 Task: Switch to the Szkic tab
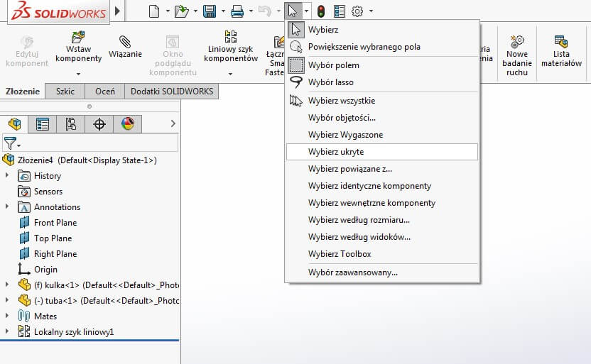[65, 92]
